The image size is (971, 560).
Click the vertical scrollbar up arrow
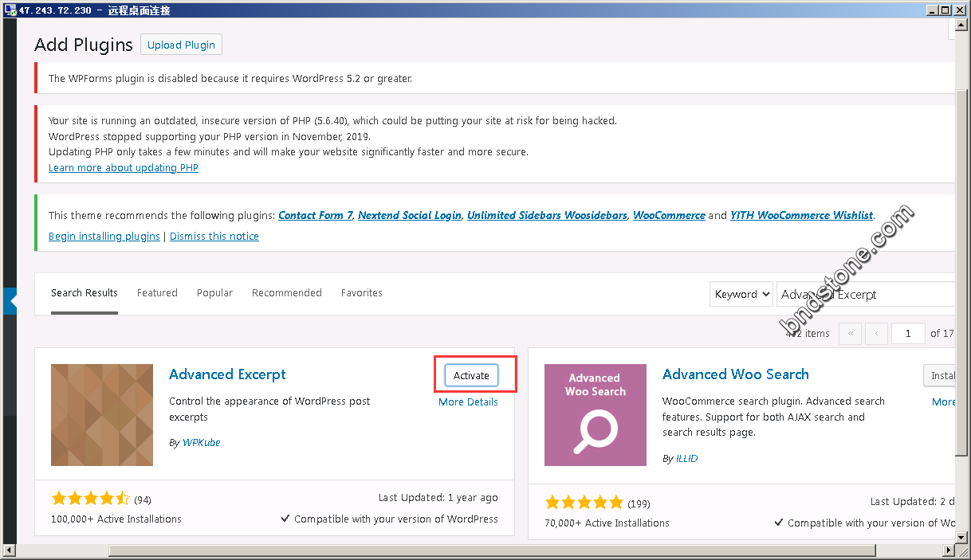coord(962,26)
